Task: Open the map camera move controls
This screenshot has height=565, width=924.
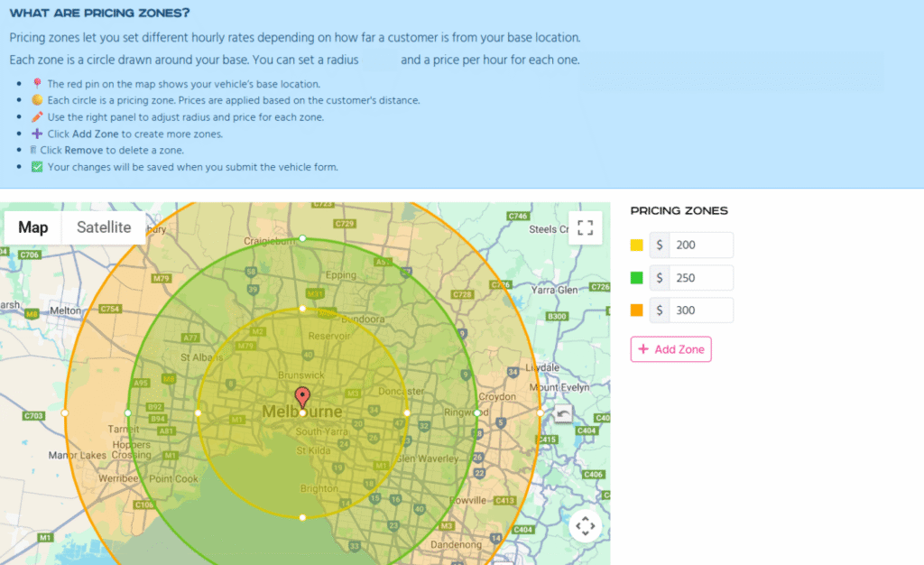Action: pos(585,525)
